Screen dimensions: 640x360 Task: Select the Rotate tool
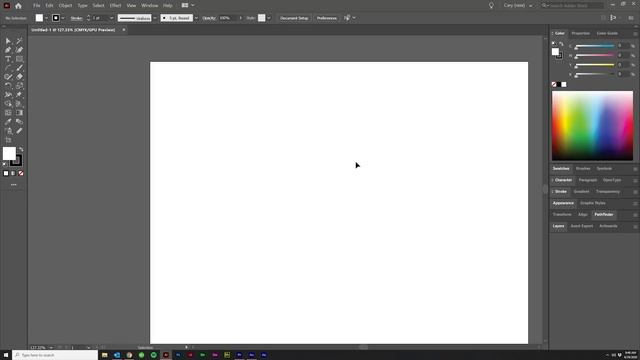click(x=8, y=86)
